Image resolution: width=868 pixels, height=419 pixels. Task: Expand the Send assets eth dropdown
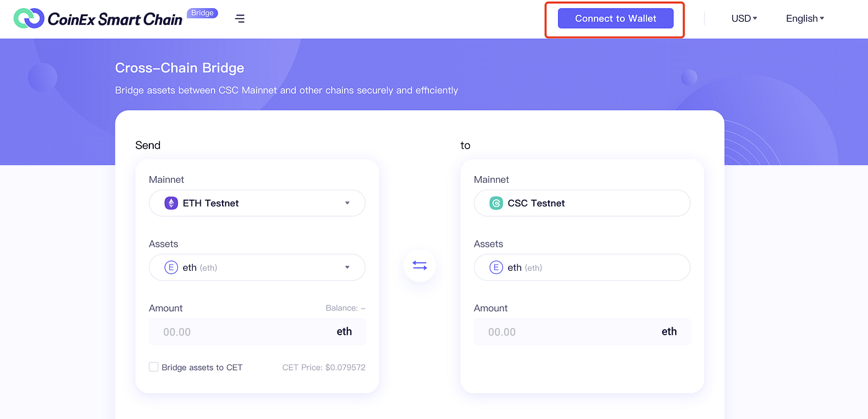[x=257, y=268]
